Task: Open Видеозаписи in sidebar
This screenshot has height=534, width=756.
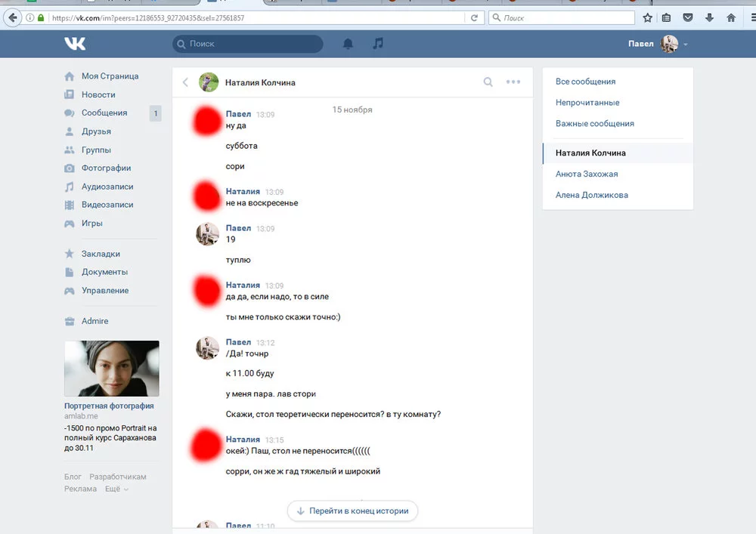Action: coord(107,205)
